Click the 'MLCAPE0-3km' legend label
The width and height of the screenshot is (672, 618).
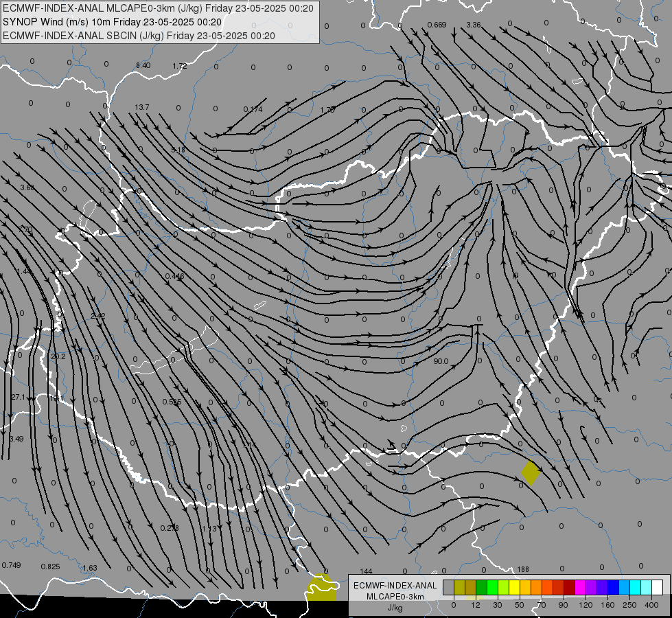pyautogui.click(x=395, y=597)
